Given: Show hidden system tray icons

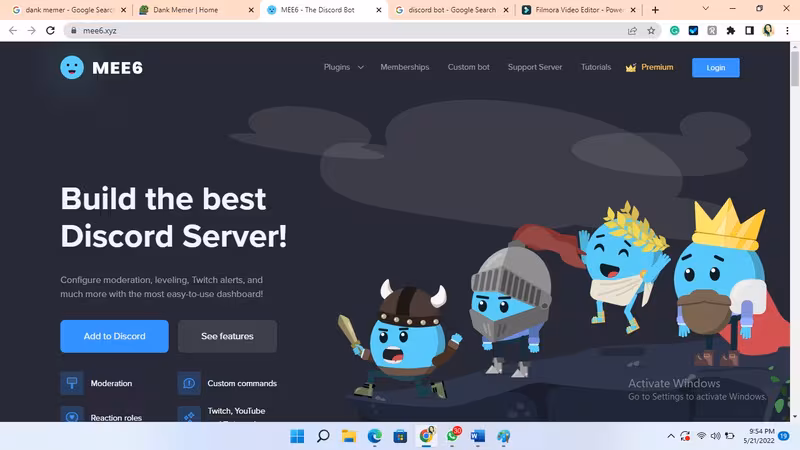Looking at the screenshot, I should click(671, 436).
